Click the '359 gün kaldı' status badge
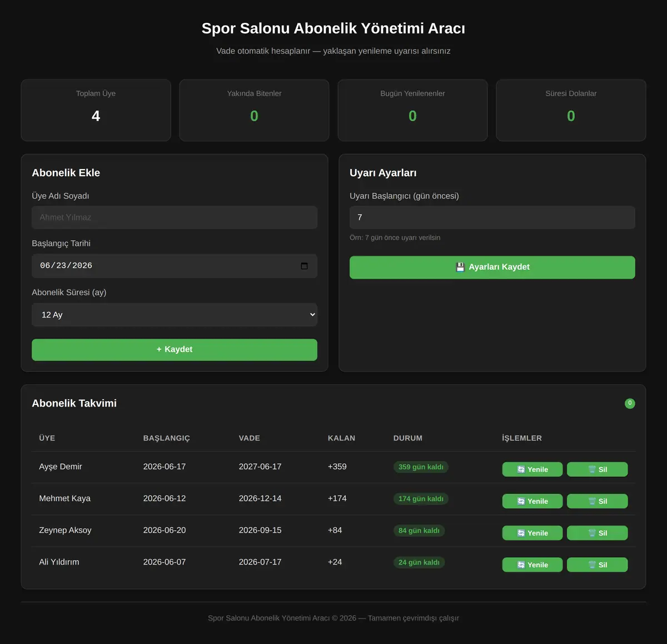Viewport: 667px width, 644px height. point(421,467)
